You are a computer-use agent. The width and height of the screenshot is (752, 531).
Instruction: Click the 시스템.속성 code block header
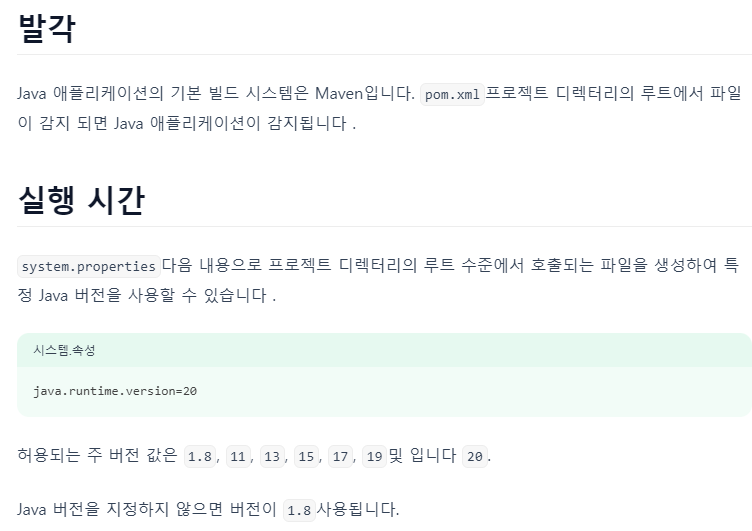[64, 350]
